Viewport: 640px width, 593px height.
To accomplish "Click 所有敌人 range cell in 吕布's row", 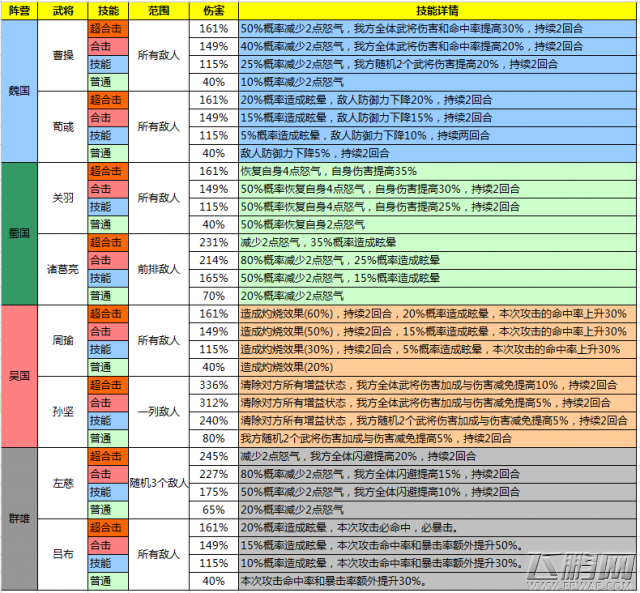I will [159, 554].
